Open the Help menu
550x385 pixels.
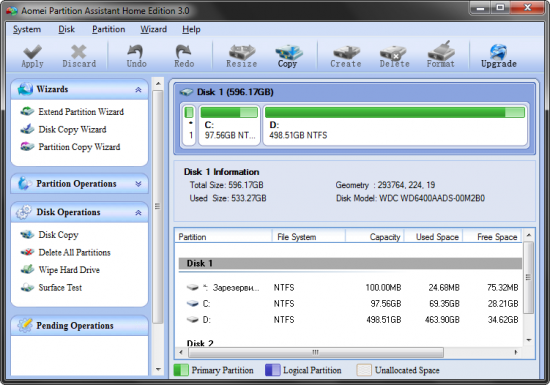coord(191,29)
